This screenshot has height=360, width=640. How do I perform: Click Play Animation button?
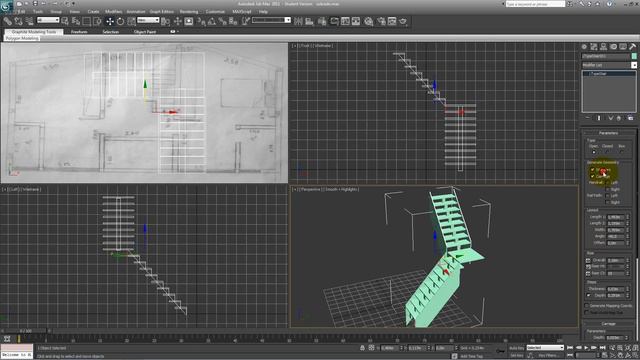[x=586, y=348]
